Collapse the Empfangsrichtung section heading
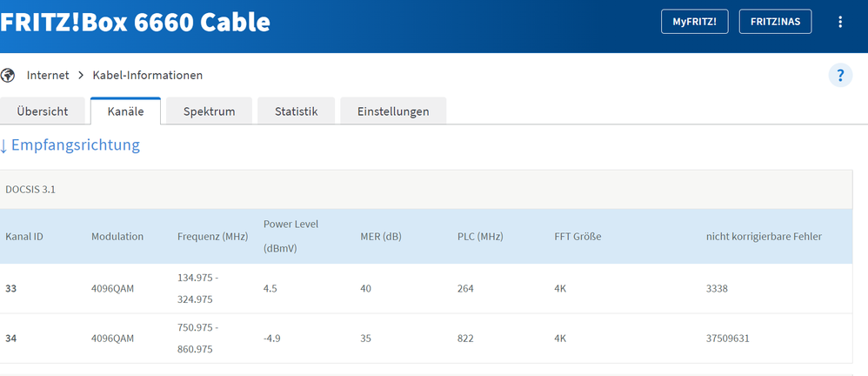This screenshot has height=376, width=868. 70,144
